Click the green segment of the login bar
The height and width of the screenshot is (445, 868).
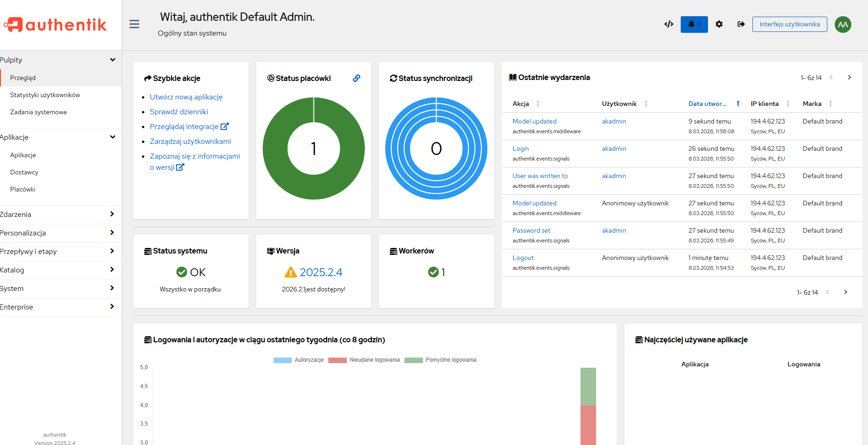(588, 386)
